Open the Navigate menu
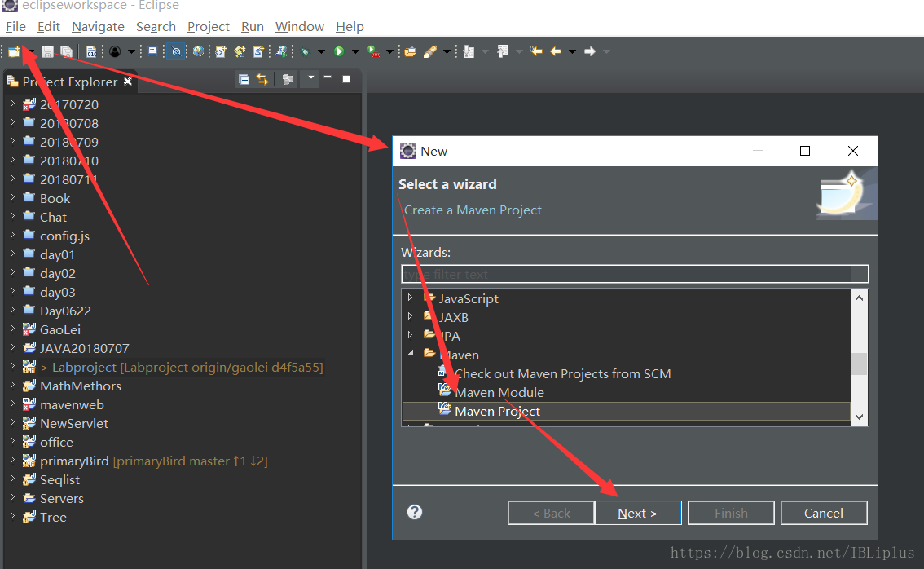924x569 pixels. pos(98,27)
